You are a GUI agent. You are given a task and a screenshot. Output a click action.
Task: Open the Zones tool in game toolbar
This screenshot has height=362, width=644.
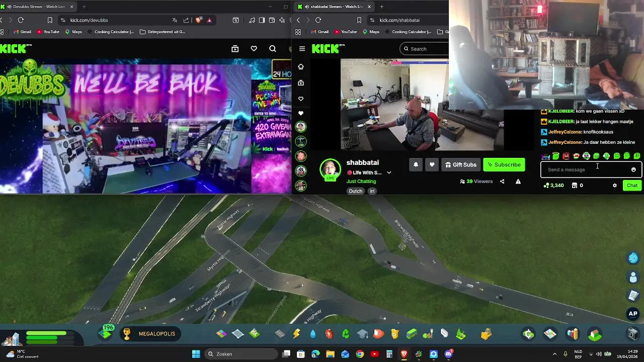click(221, 334)
